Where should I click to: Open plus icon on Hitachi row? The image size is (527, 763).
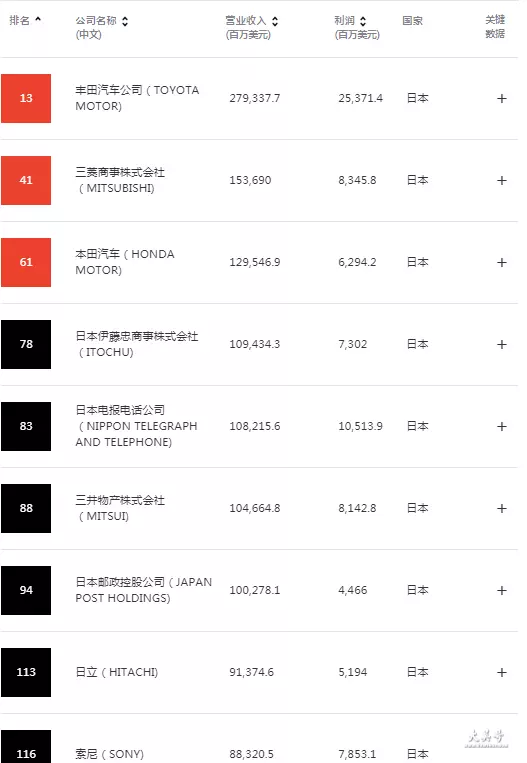(502, 672)
